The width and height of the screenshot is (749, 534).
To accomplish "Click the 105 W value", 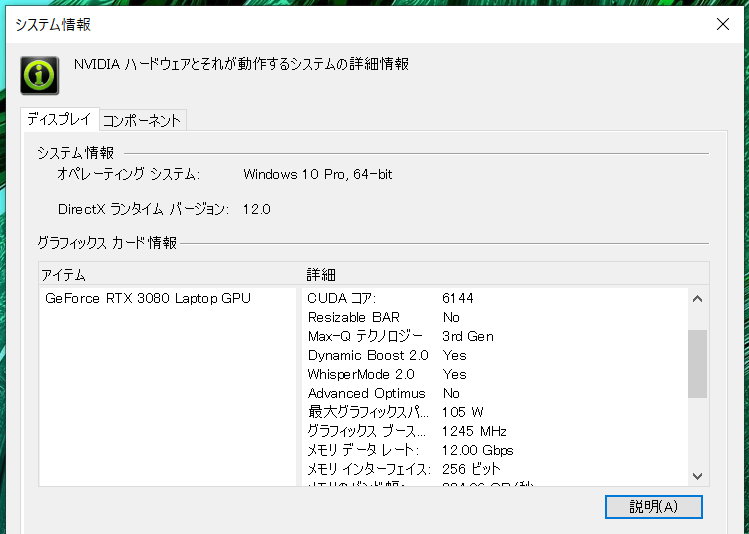I will coord(462,412).
